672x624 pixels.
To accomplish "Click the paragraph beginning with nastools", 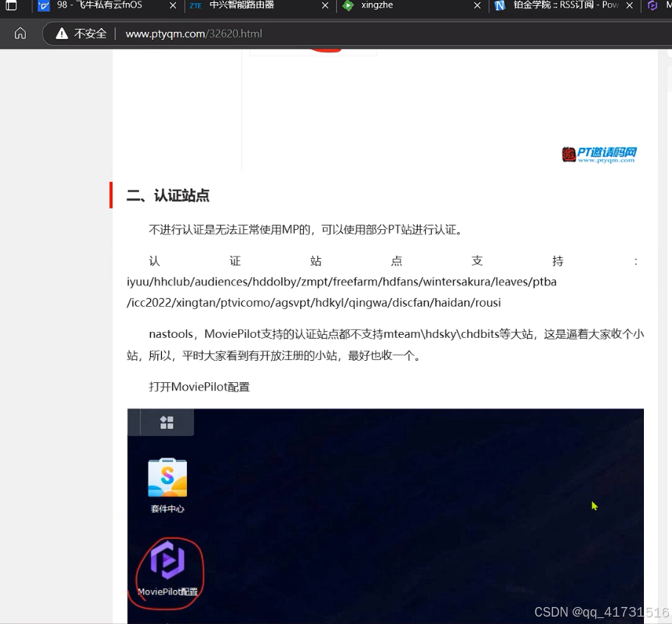I will tap(385, 345).
